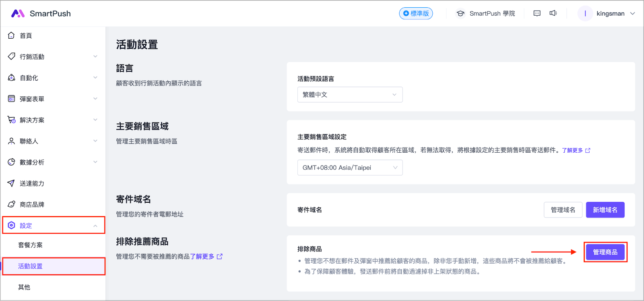Click the announcements megaphone icon
The width and height of the screenshot is (644, 301).
click(x=553, y=13)
